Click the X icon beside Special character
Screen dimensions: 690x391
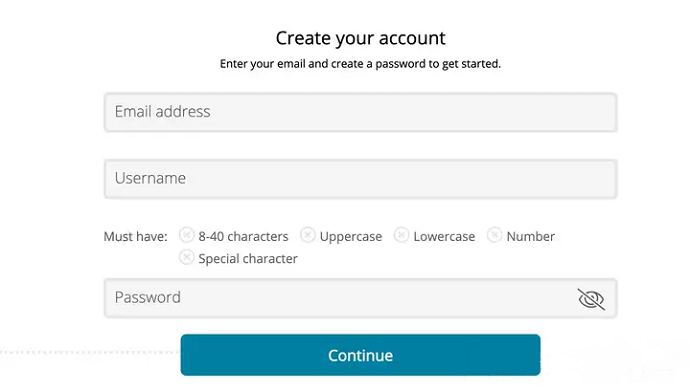(x=187, y=257)
